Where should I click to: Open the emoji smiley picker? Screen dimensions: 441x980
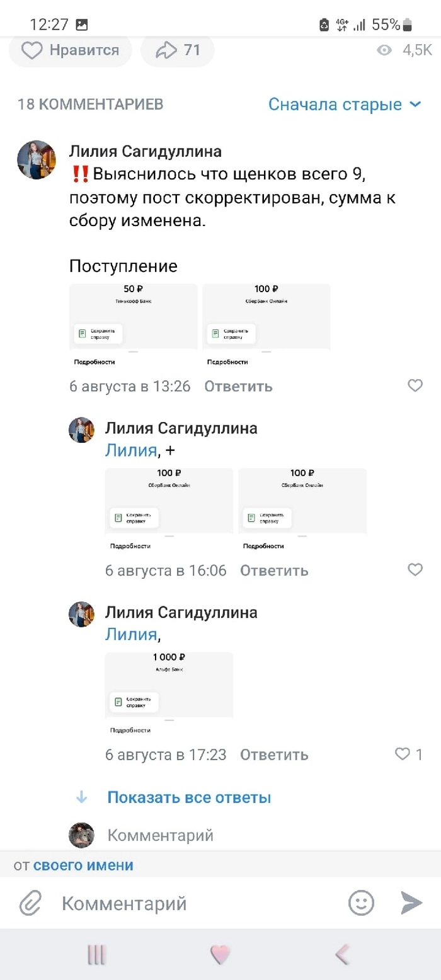pos(361,903)
